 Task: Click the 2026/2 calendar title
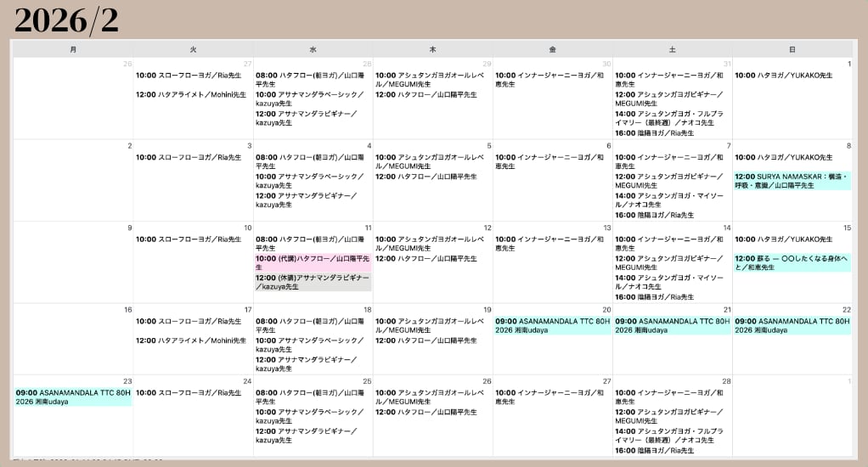point(66,20)
